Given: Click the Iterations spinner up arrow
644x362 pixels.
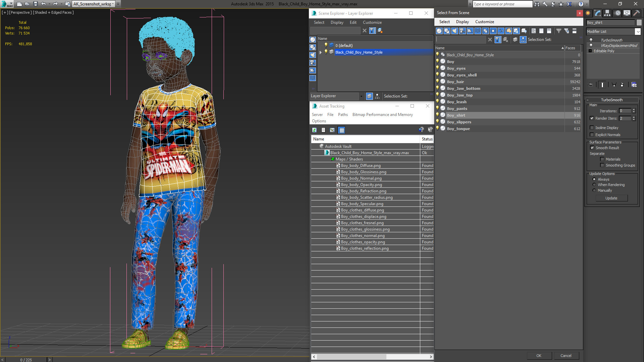Looking at the screenshot, I should 634,110.
